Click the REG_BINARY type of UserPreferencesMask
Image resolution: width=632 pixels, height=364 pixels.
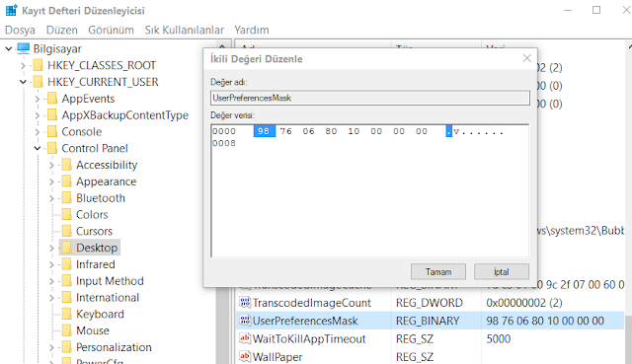[x=428, y=321]
